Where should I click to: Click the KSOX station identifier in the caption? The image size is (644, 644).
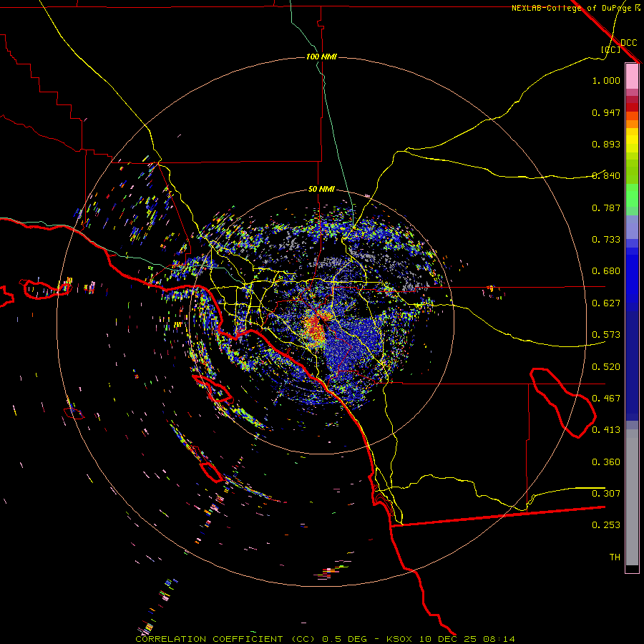pyautogui.click(x=399, y=639)
